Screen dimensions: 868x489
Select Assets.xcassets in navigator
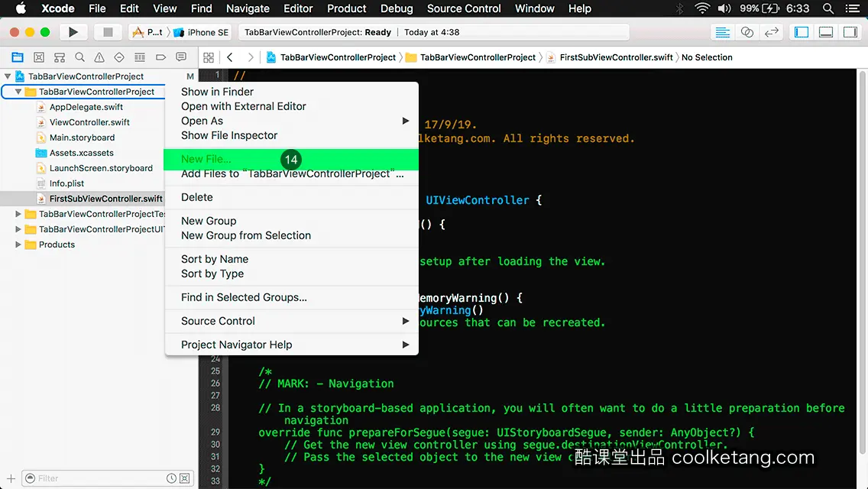tap(81, 153)
